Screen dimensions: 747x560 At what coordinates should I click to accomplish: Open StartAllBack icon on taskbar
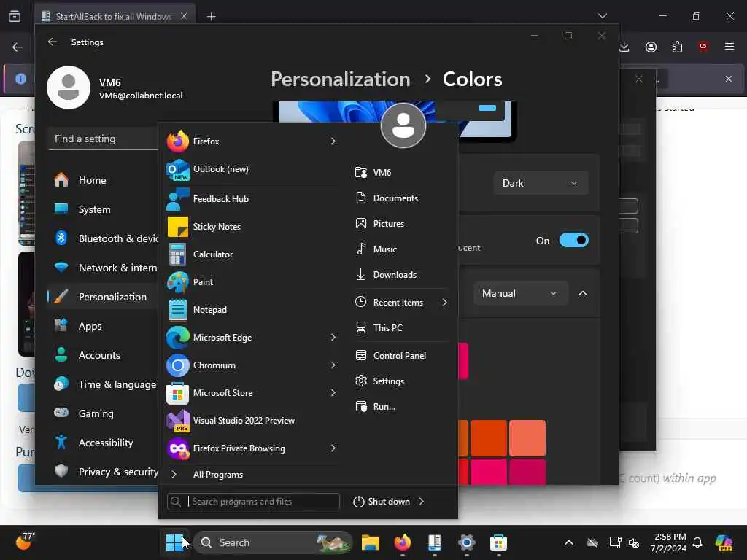(x=435, y=542)
